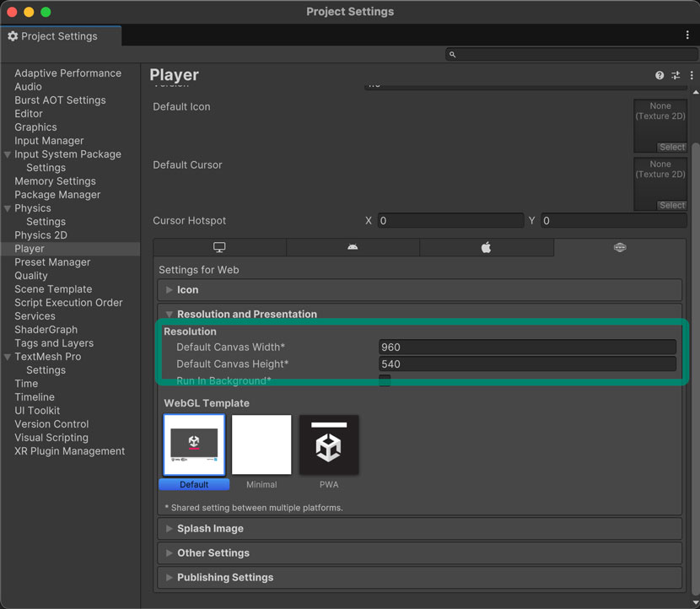The height and width of the screenshot is (609, 700).
Task: Click Select button for Default Icon
Action: 672,147
